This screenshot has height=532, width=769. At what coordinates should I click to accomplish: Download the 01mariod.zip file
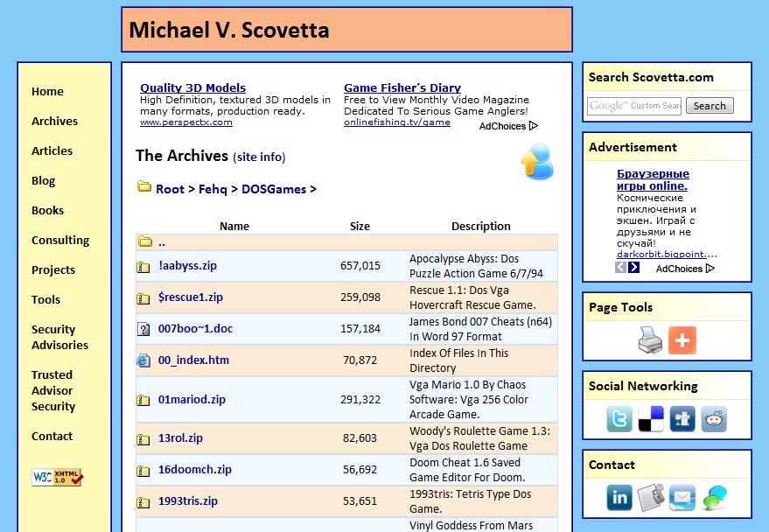pyautogui.click(x=192, y=400)
